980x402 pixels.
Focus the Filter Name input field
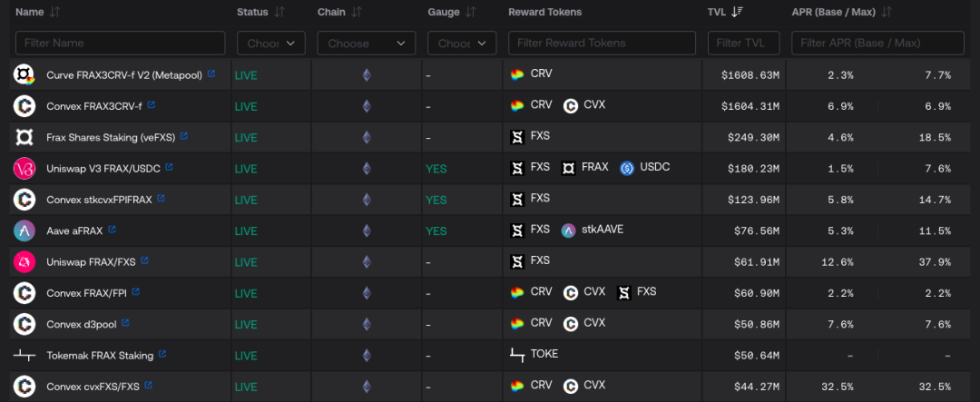[x=121, y=43]
